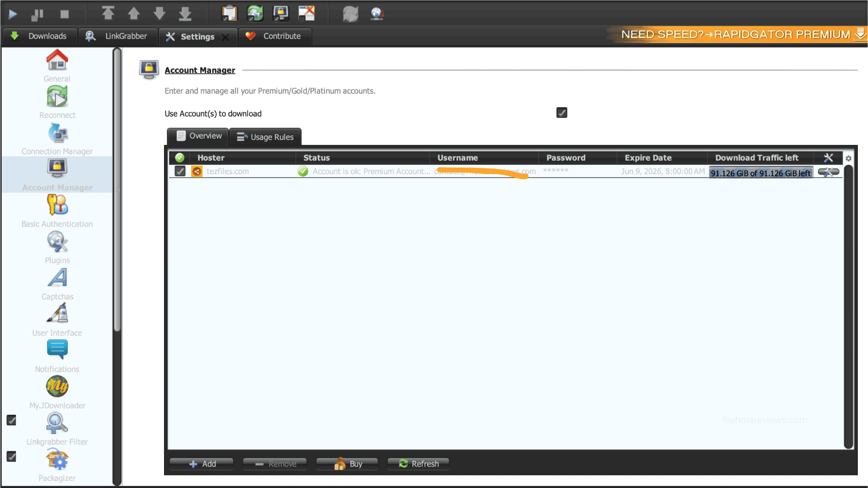Open table column settings gear
The width and height of the screenshot is (868, 488).
pyautogui.click(x=849, y=158)
